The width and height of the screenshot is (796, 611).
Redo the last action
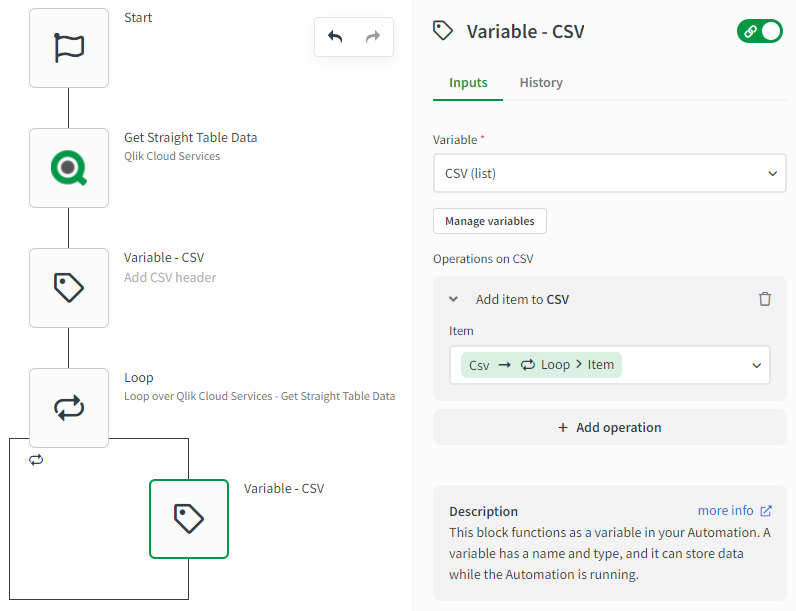point(373,37)
